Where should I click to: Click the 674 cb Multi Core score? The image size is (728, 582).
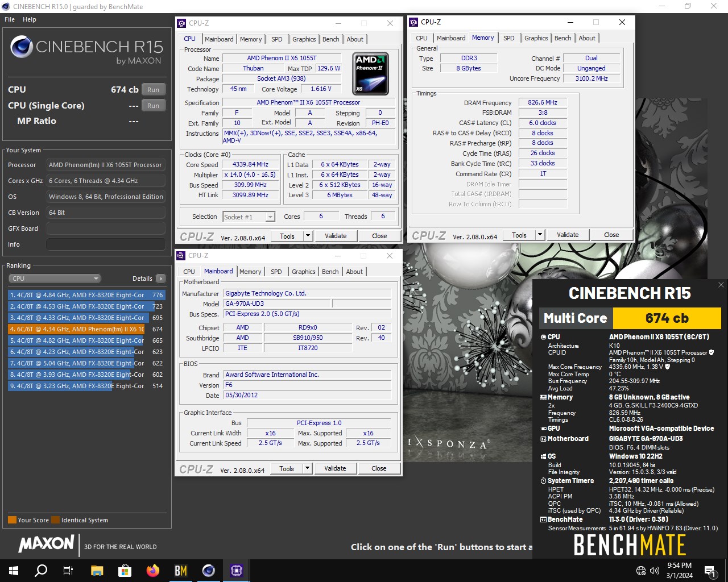(667, 318)
